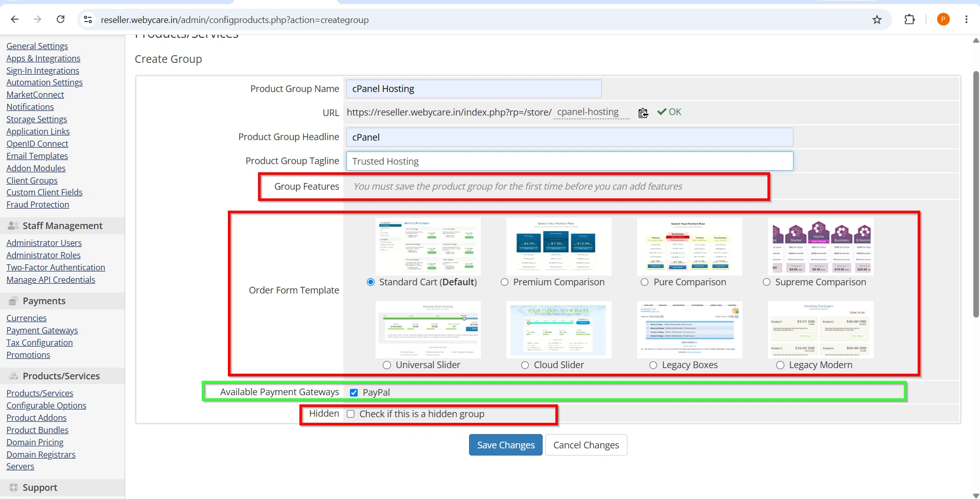Bookmark this page with the star icon
The width and height of the screenshot is (980, 499).
coord(877,19)
